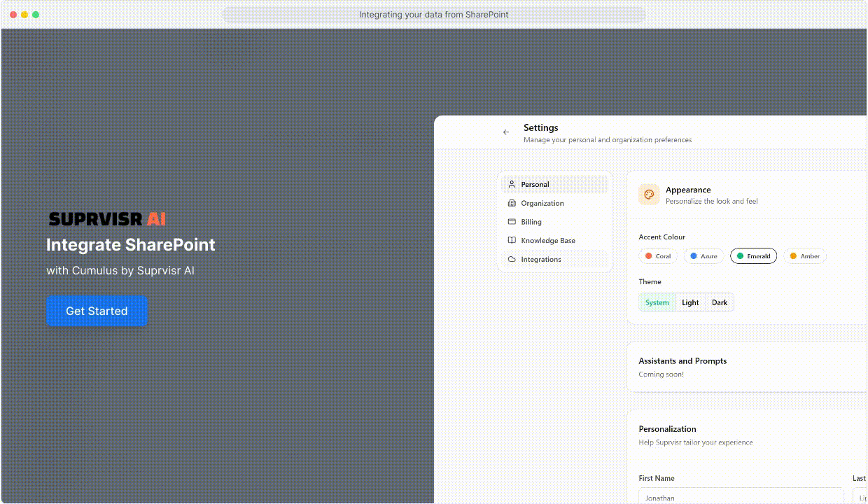Switch theme to Light
This screenshot has height=504, width=868.
pos(690,302)
